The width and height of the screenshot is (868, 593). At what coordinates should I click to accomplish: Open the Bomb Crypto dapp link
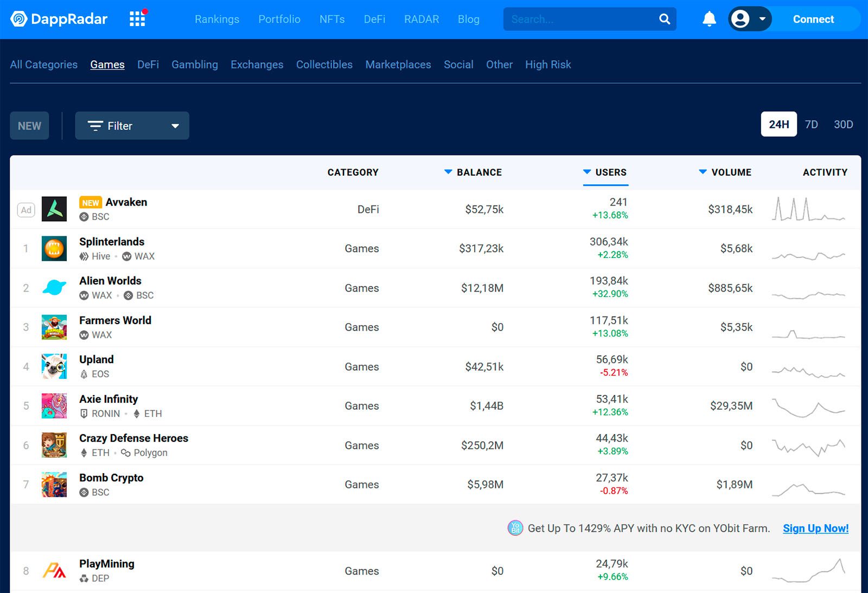[111, 478]
